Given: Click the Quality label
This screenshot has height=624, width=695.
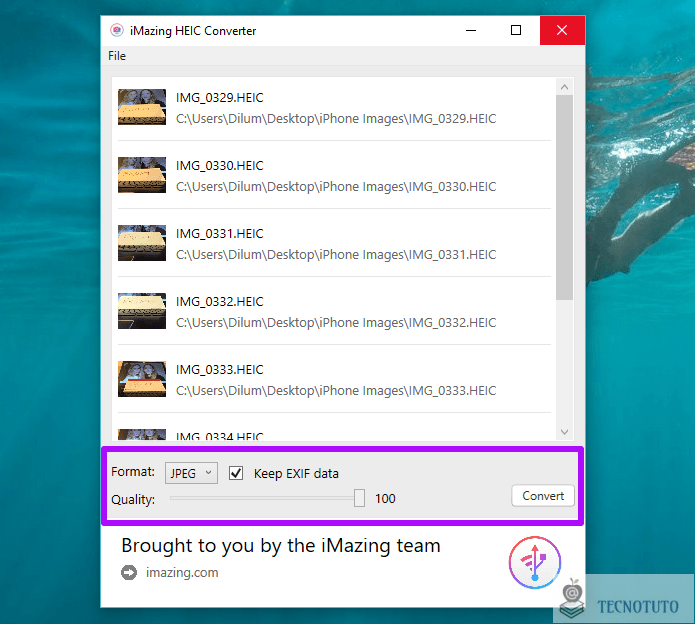Looking at the screenshot, I should click(x=133, y=499).
